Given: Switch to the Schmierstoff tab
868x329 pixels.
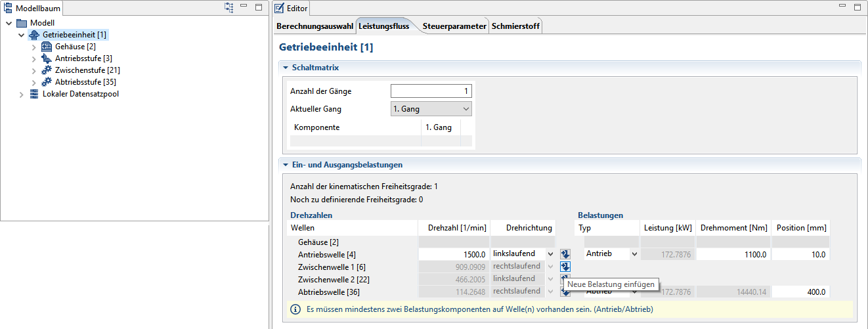Looking at the screenshot, I should [515, 26].
